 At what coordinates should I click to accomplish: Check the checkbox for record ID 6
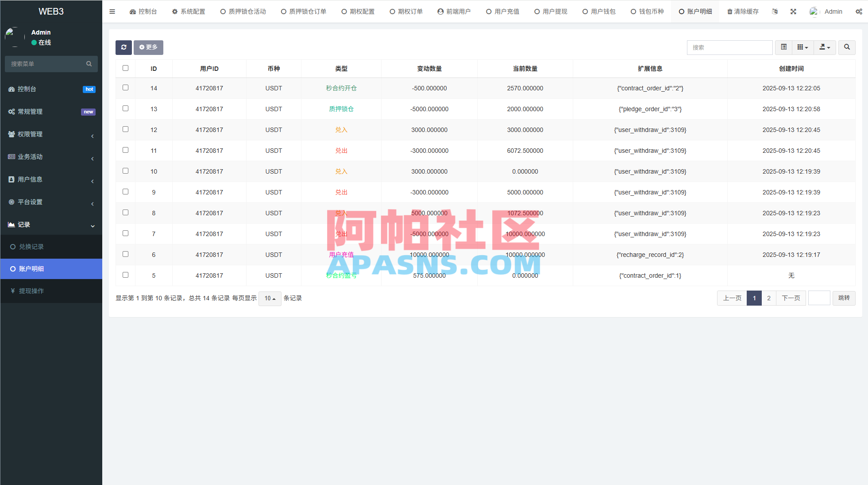[125, 254]
